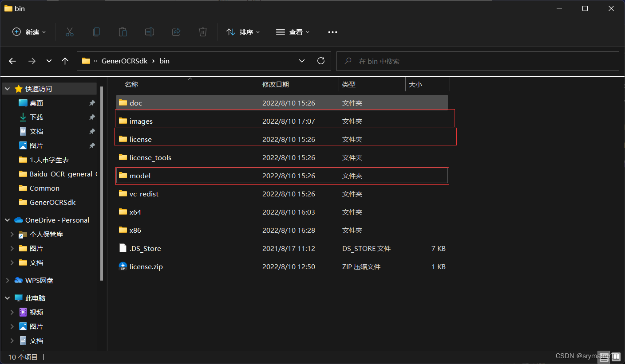Screen dimensions: 625x364
Task: Expand the 视频 node arrow
Action: pos(12,313)
